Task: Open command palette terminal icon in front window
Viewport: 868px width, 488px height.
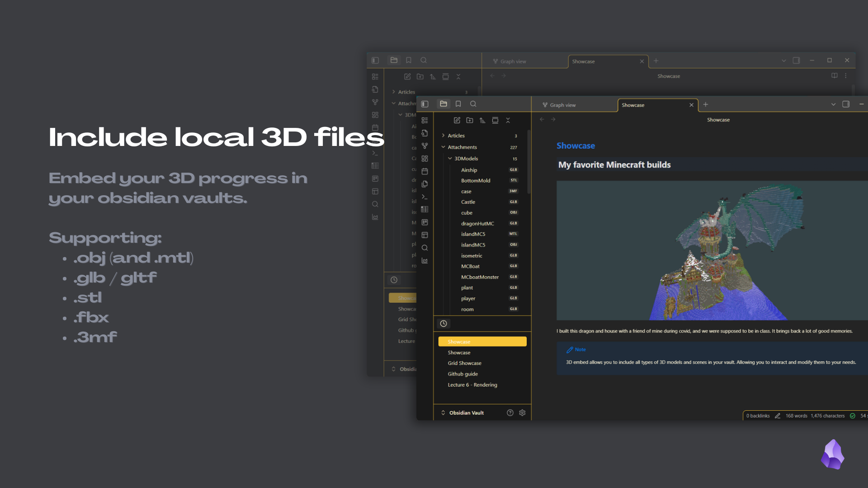Action: 425,197
